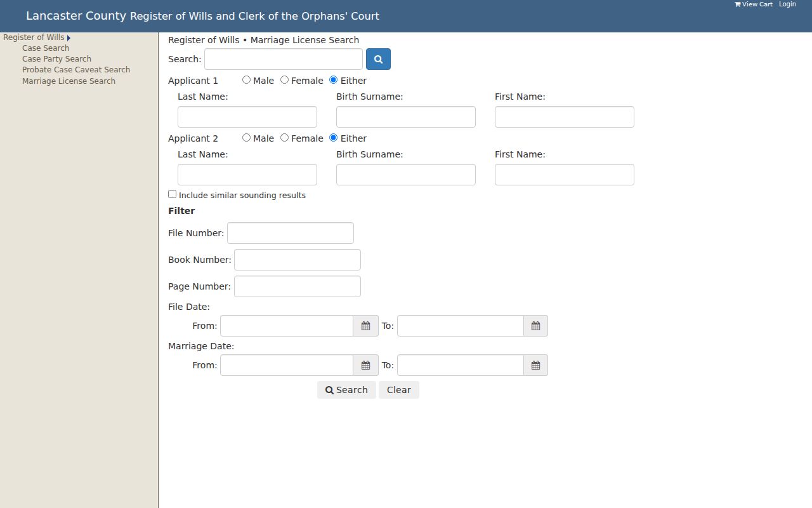This screenshot has width=812, height=508.
Task: Open Marriage License Search in sidebar
Action: coord(69,81)
